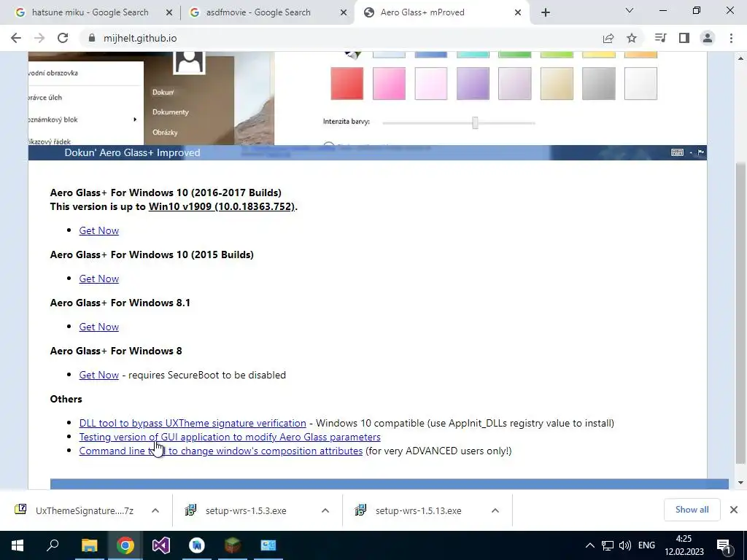Open options for UxThemeSignature download
The height and width of the screenshot is (560, 747).
(155, 510)
